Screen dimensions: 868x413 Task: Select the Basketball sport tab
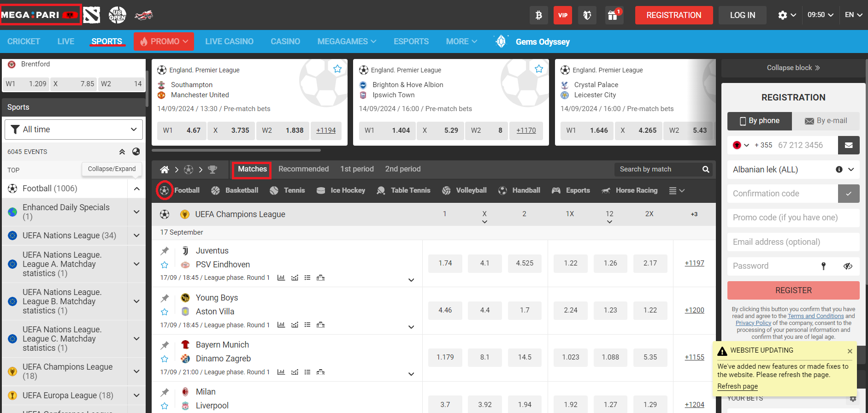[x=235, y=190]
